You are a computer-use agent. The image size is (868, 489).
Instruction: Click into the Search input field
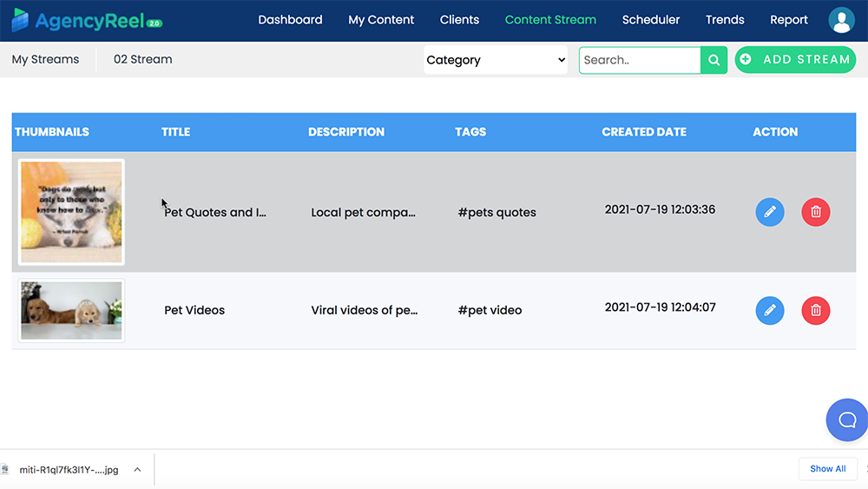point(640,60)
